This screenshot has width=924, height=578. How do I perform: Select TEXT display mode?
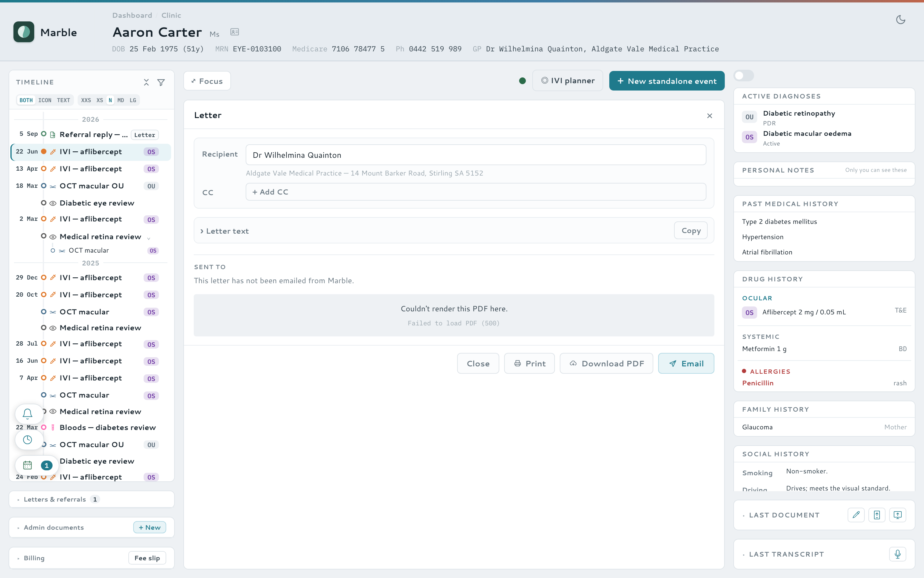(x=63, y=100)
